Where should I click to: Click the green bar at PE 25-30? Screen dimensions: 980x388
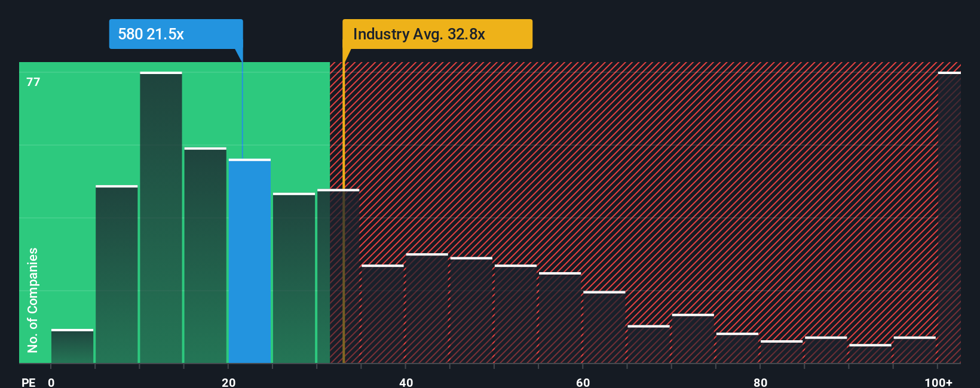point(294,278)
